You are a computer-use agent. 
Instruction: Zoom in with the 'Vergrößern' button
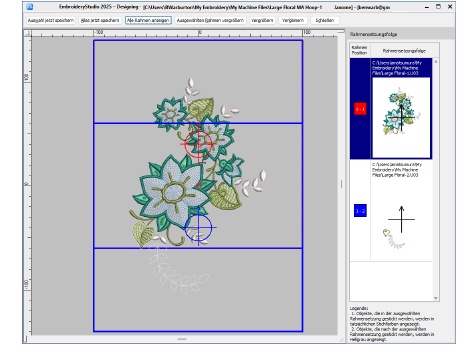coord(262,20)
